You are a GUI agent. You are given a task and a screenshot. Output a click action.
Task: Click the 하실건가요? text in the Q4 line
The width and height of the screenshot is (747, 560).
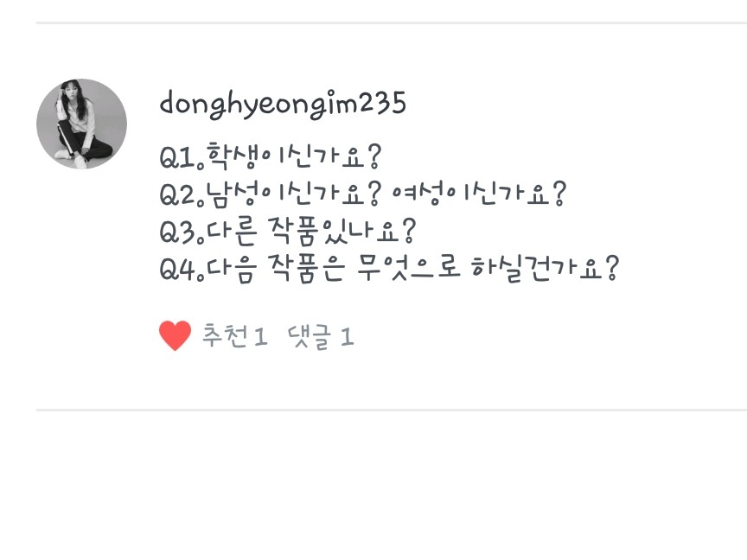[x=545, y=268]
